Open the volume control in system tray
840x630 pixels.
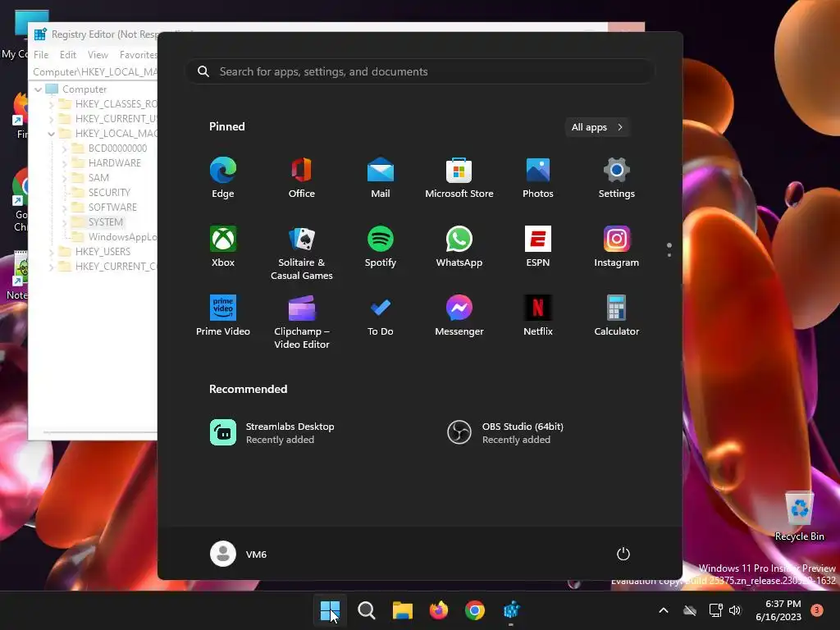coord(735,610)
